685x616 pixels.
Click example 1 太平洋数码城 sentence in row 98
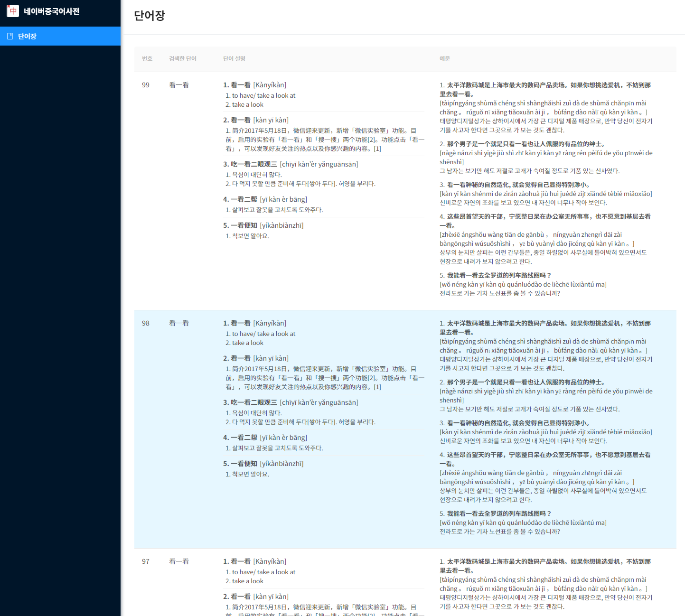545,327
